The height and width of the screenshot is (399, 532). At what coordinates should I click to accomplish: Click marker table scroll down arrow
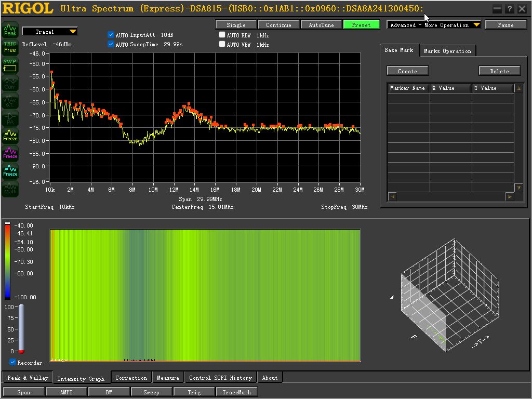[x=518, y=188]
